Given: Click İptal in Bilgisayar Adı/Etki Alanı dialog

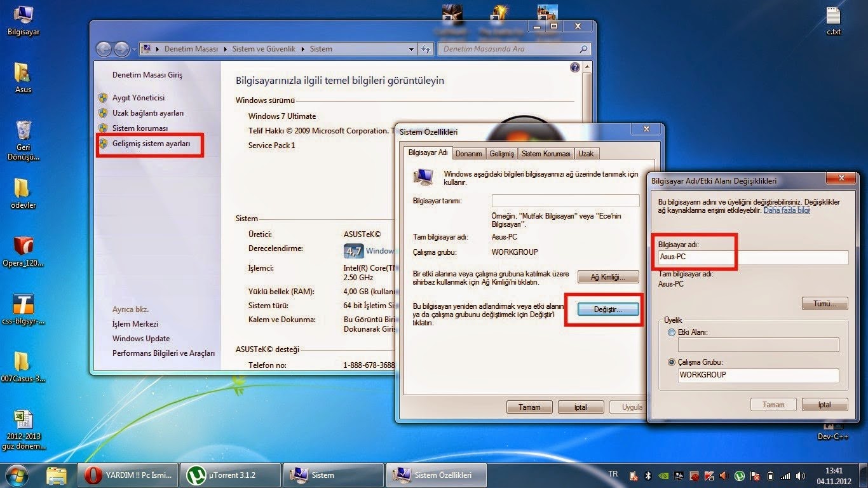Looking at the screenshot, I should point(825,405).
